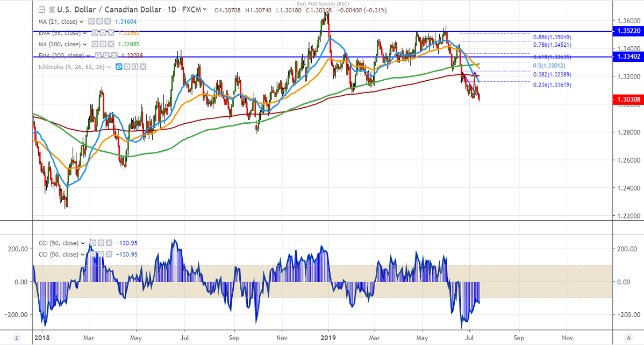Click the flag icon beside U.S. Dollar title

tap(52, 10)
